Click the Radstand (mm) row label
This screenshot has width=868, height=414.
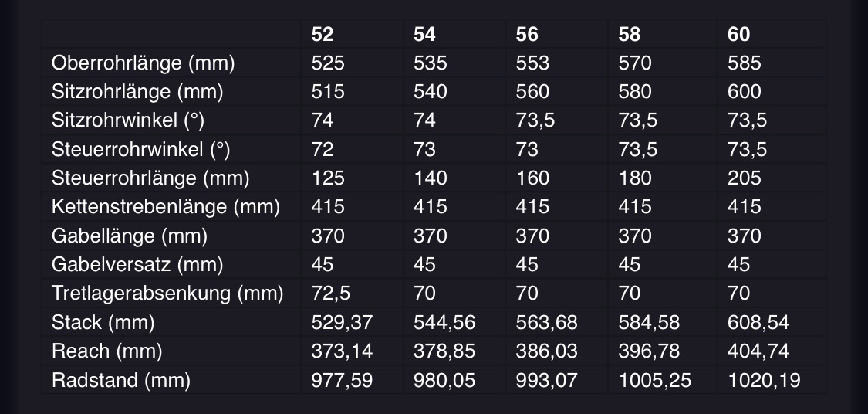point(120,380)
